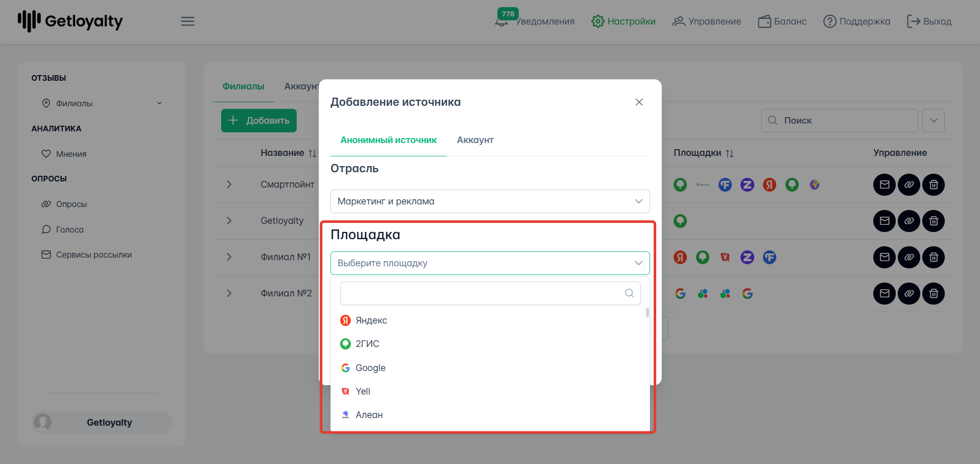Copy link for the Смартпойнт branch

click(909, 184)
